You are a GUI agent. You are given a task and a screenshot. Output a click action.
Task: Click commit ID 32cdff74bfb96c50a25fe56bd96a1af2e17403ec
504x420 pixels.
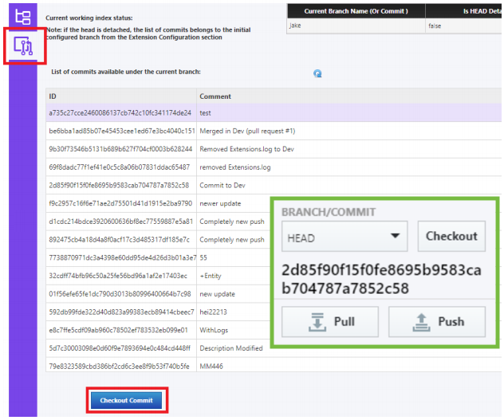118,276
